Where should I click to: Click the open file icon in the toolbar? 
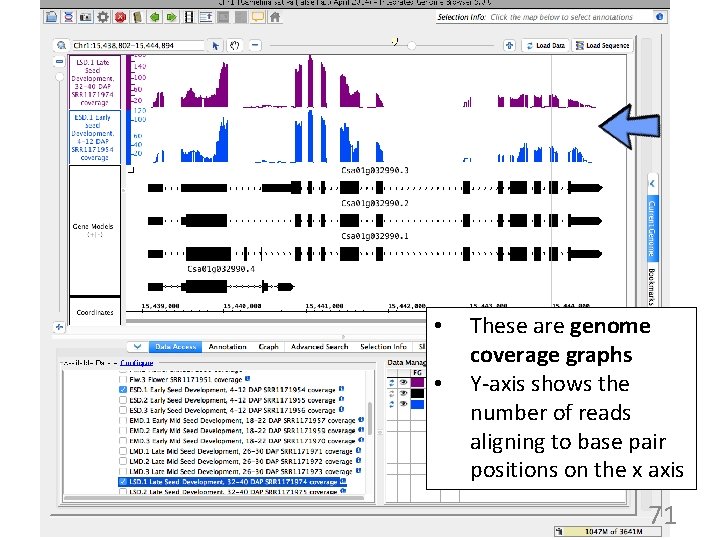click(x=52, y=17)
